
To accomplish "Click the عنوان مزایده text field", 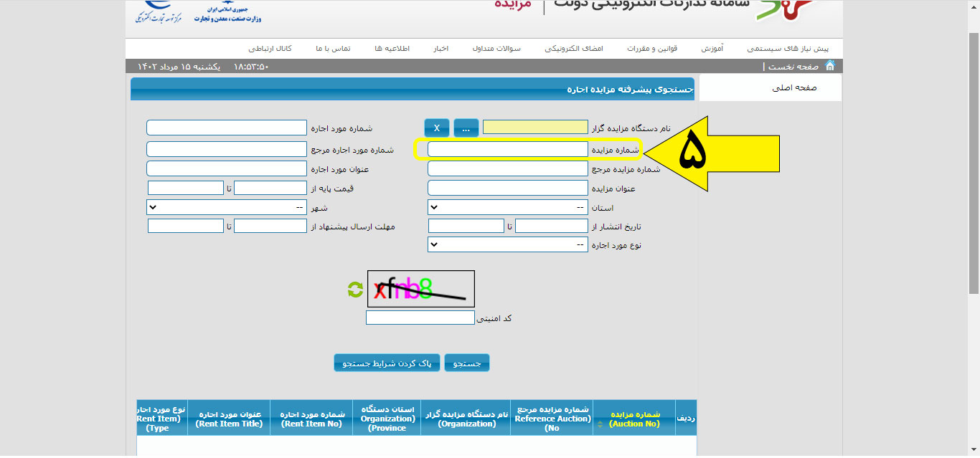I will [x=507, y=189].
